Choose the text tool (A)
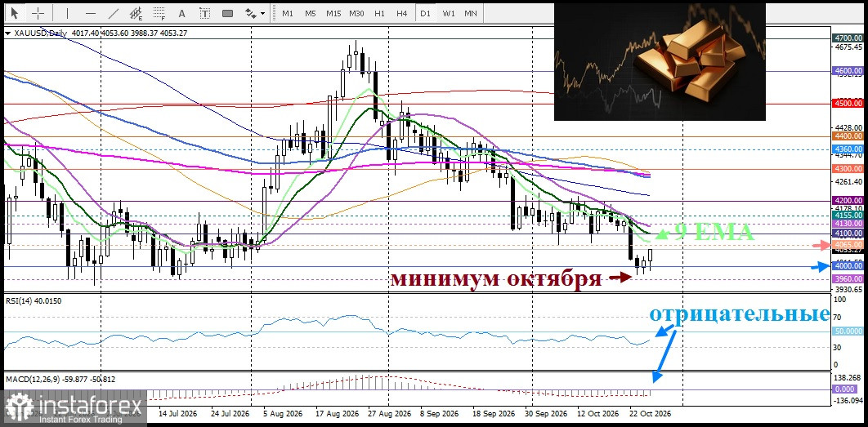 tap(182, 13)
